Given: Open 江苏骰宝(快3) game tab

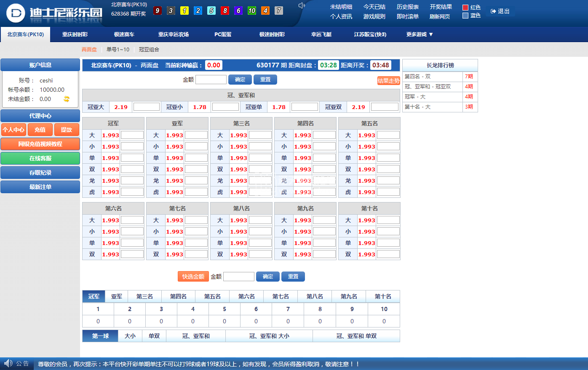Looking at the screenshot, I should point(370,35).
